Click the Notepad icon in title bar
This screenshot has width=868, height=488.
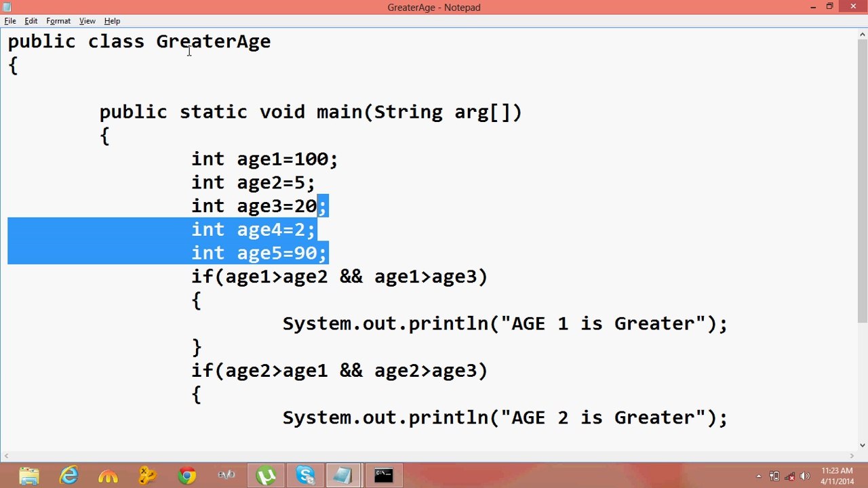tap(7, 7)
